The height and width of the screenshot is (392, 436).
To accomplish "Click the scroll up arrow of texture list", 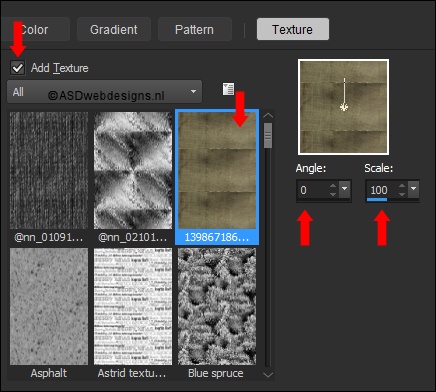I will point(268,116).
